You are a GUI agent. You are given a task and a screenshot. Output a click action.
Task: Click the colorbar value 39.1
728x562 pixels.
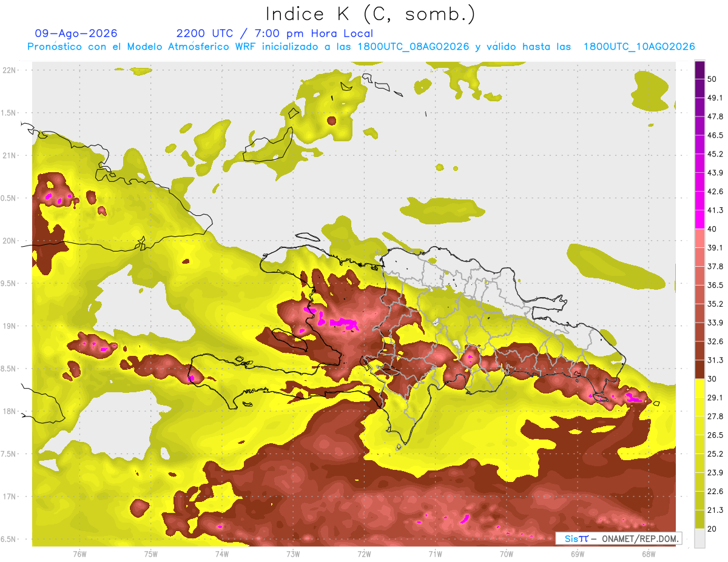(715, 247)
